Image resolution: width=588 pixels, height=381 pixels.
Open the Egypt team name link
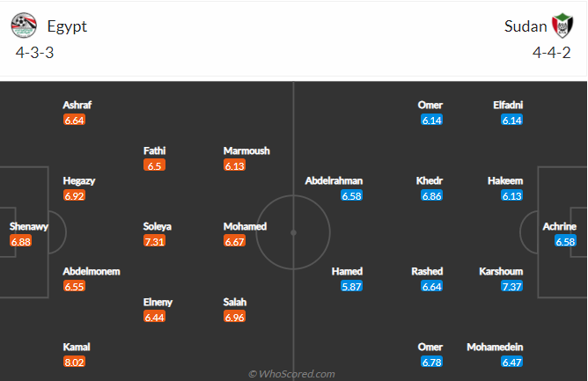click(x=67, y=26)
